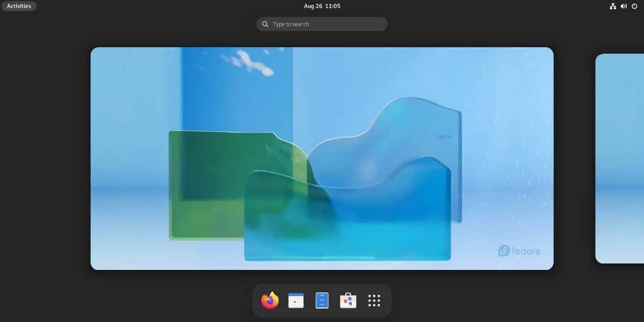Switch to the partial workspace on the right edge

pyautogui.click(x=620, y=158)
